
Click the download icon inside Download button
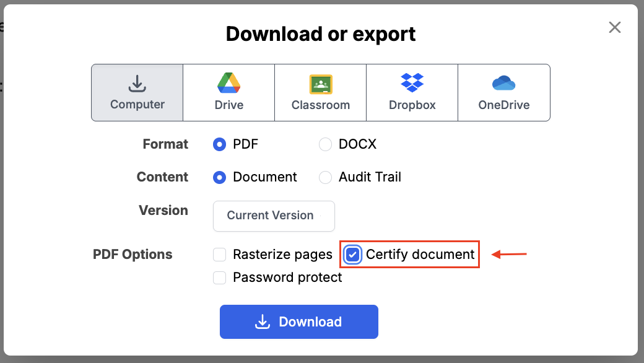pyautogui.click(x=263, y=321)
